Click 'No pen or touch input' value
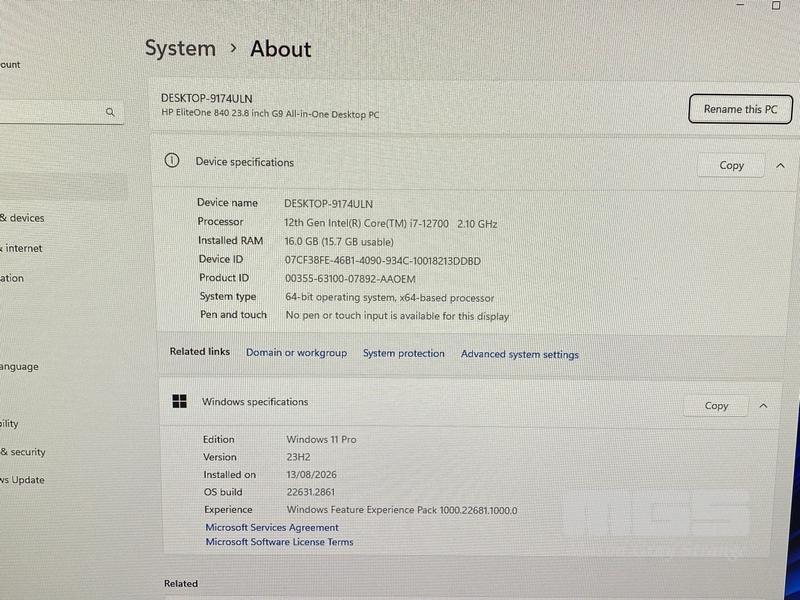The image size is (800, 600). (x=397, y=316)
